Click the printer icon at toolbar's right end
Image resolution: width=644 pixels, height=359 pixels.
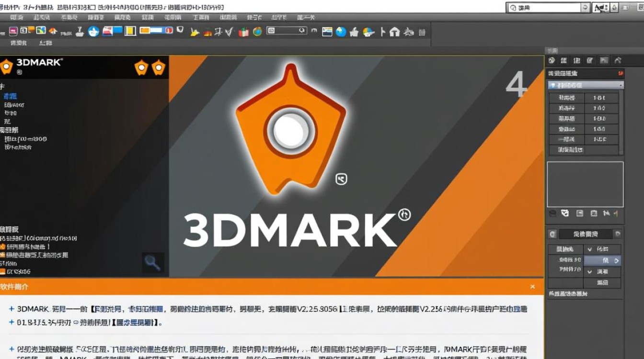[422, 32]
